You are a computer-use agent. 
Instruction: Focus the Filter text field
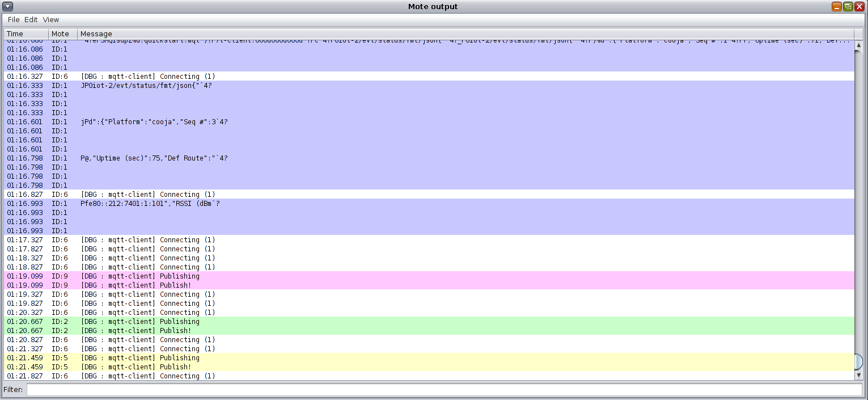(444, 390)
